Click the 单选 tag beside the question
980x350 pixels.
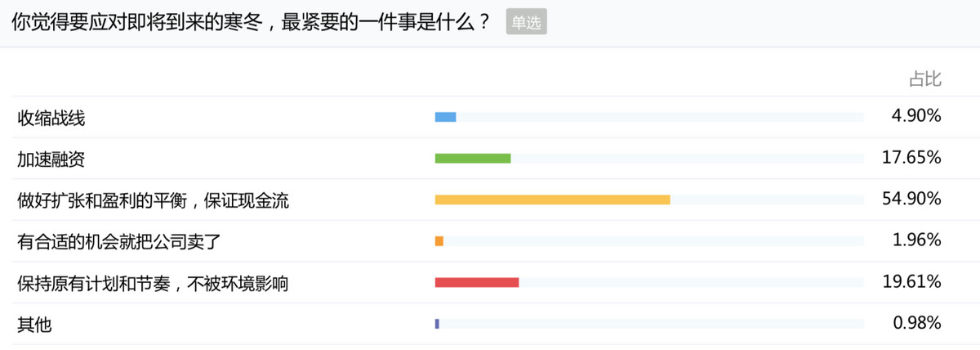[526, 23]
